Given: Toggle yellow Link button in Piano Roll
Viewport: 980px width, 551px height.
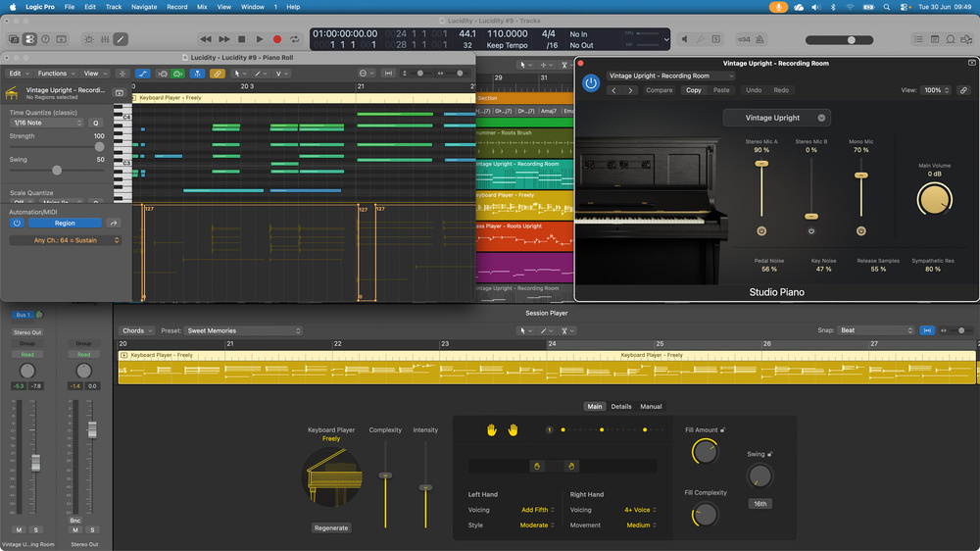Looking at the screenshot, I should coord(217,74).
